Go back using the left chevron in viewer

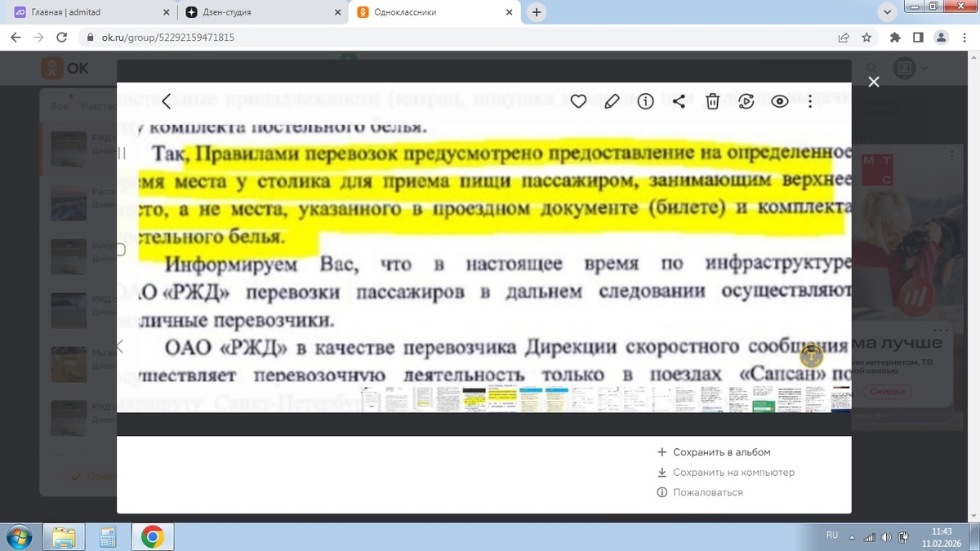click(x=167, y=101)
